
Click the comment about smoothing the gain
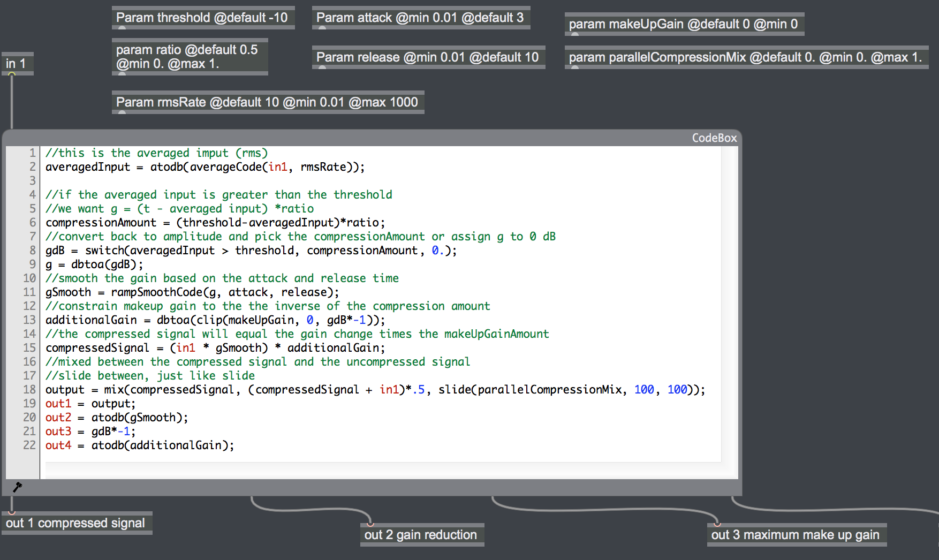(222, 278)
